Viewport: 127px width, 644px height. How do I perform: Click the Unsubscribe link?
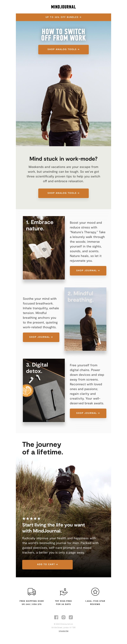(x=63, y=631)
